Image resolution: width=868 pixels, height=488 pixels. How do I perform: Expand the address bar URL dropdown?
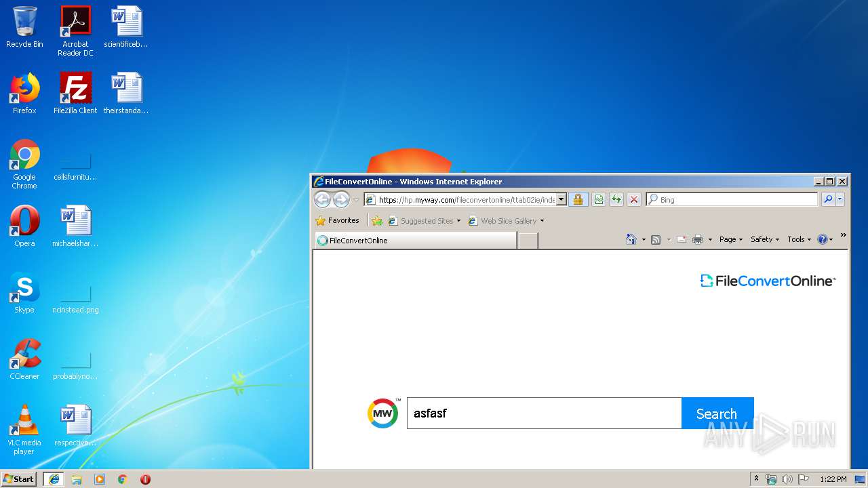561,199
